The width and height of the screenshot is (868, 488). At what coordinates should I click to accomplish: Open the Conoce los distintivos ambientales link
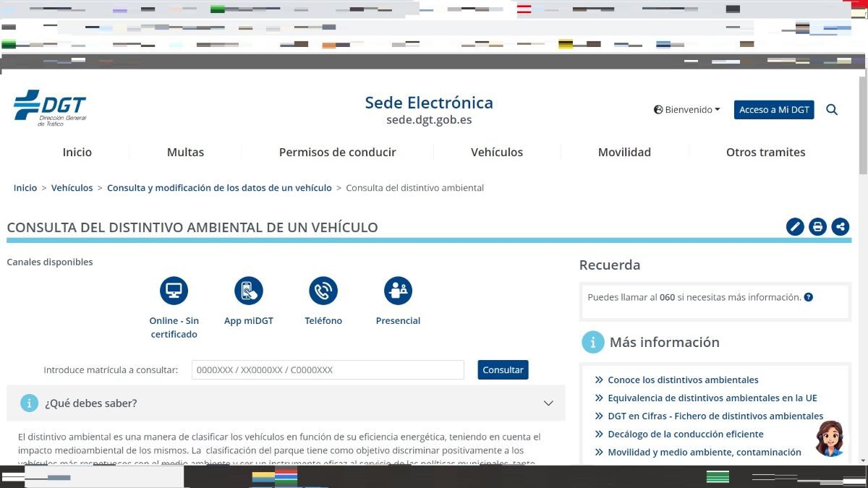(683, 380)
